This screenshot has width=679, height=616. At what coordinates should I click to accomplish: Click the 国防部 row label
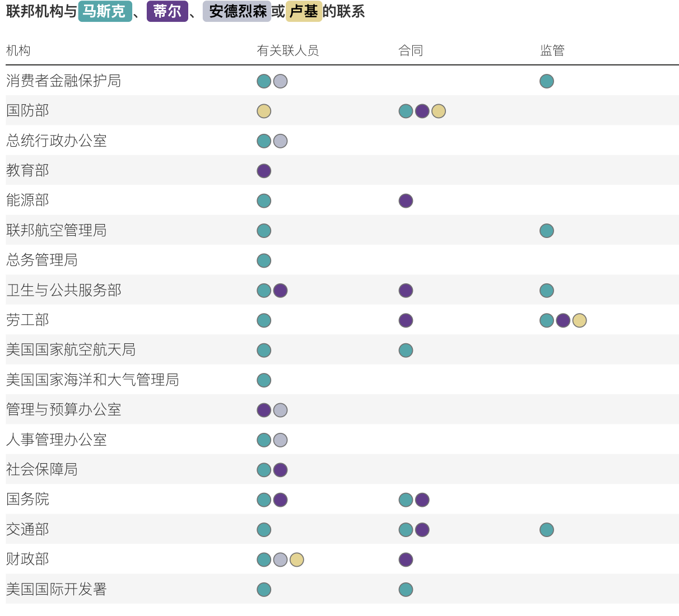coord(27,110)
